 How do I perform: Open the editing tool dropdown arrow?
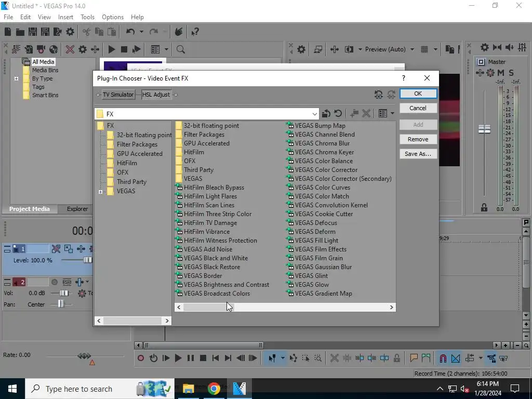coord(282,358)
